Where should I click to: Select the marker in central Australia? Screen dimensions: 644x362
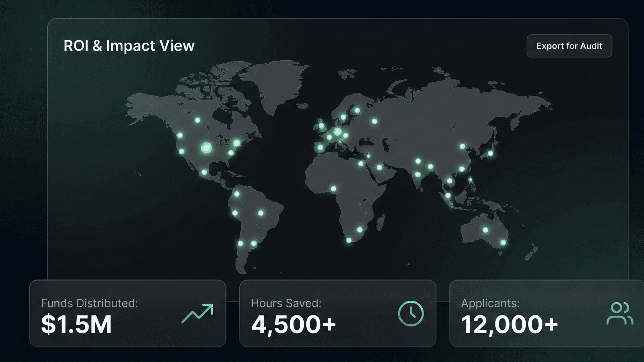coord(485,230)
